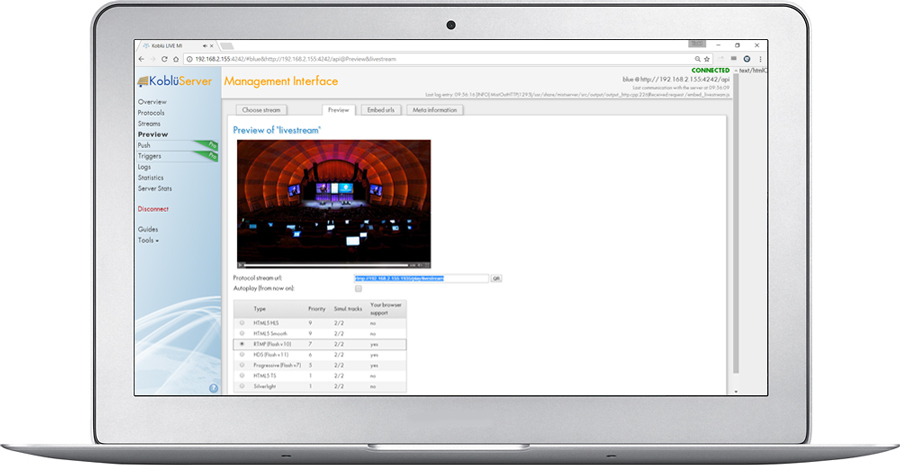Click the page vertical scrollbar
900x465 pixels.
[736, 224]
